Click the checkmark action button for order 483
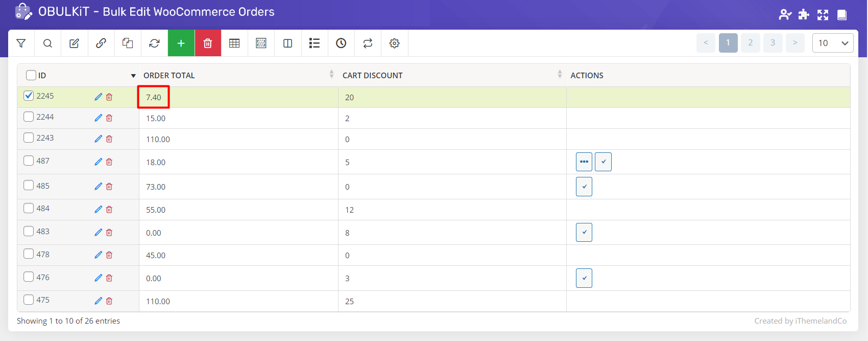The image size is (868, 341). click(584, 232)
